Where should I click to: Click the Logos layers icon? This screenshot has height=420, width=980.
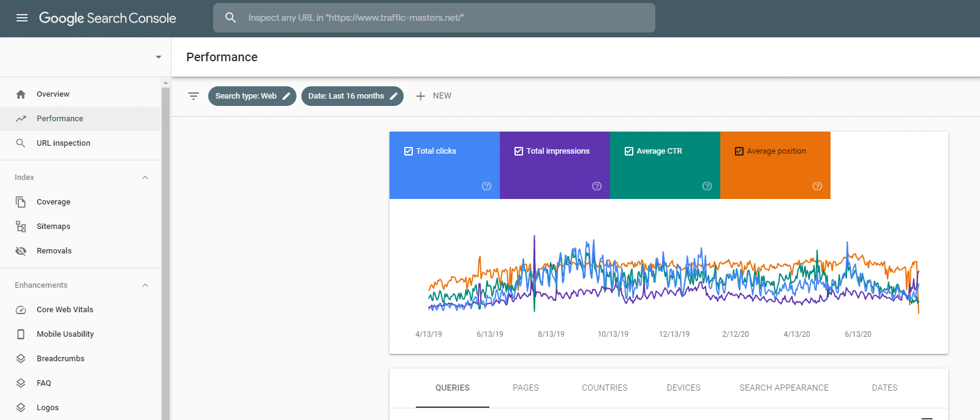21,408
